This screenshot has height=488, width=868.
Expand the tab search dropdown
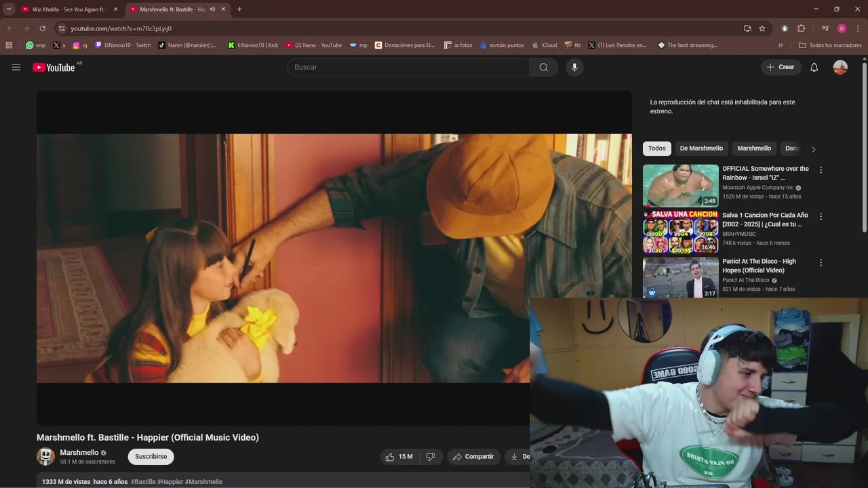pyautogui.click(x=9, y=9)
